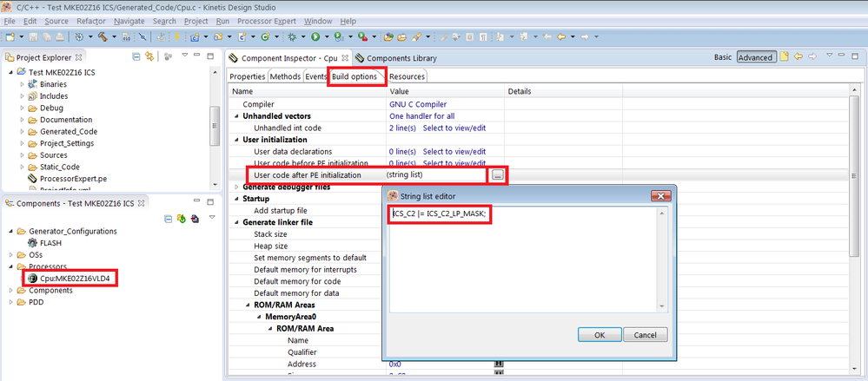This screenshot has width=868, height=381.
Task: Click GNU C Compiler value
Action: coord(418,104)
